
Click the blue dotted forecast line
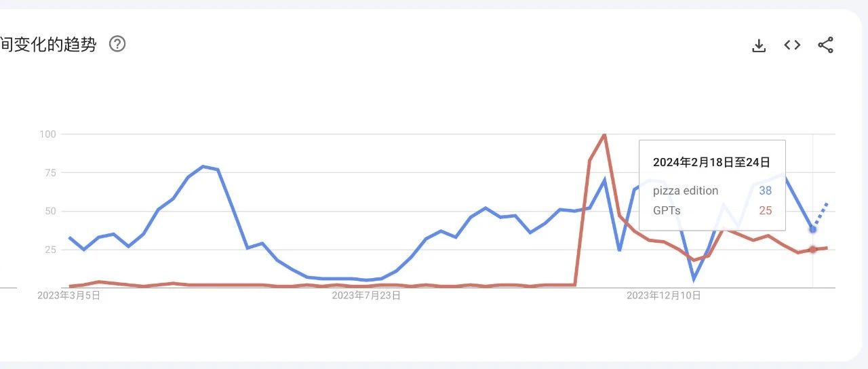click(821, 214)
